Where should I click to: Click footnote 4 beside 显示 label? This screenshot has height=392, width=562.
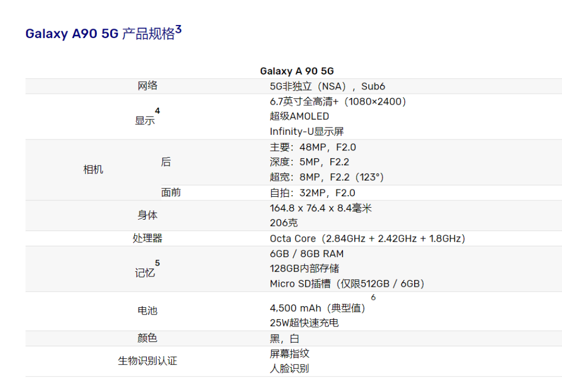(158, 111)
